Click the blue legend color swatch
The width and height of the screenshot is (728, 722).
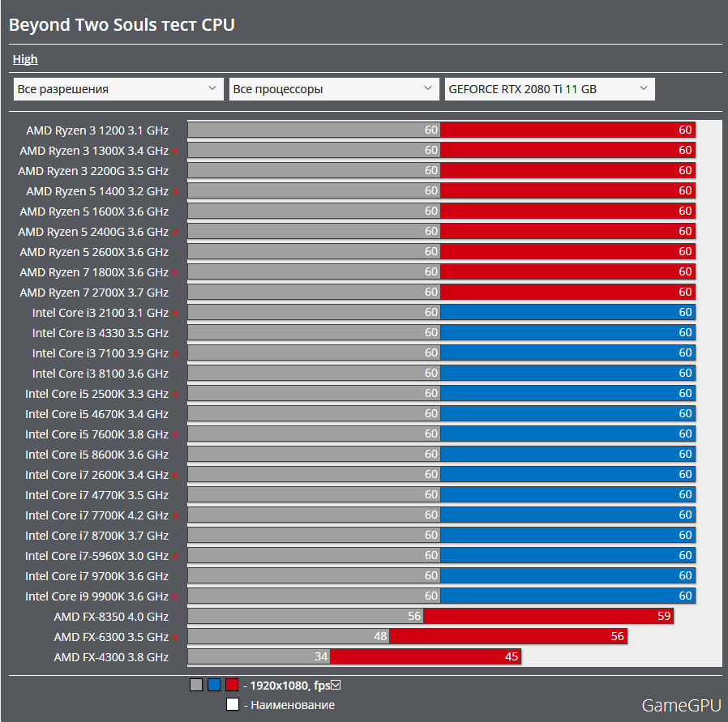214,685
